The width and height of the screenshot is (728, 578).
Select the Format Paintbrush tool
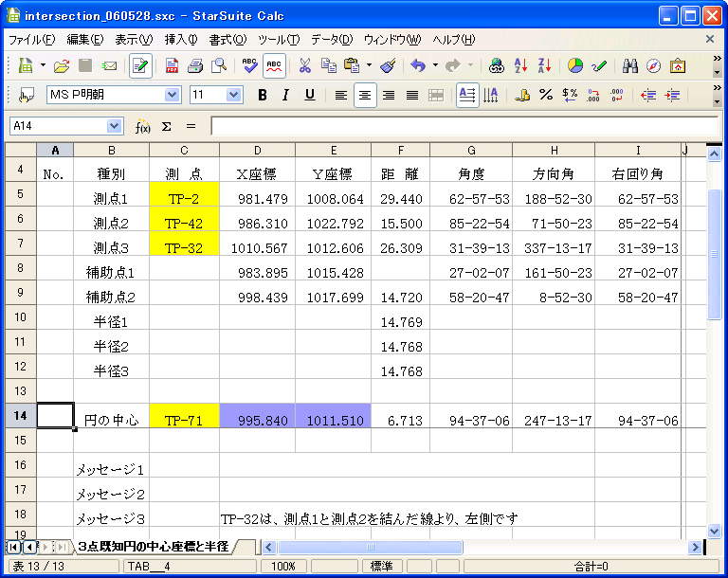pos(388,66)
